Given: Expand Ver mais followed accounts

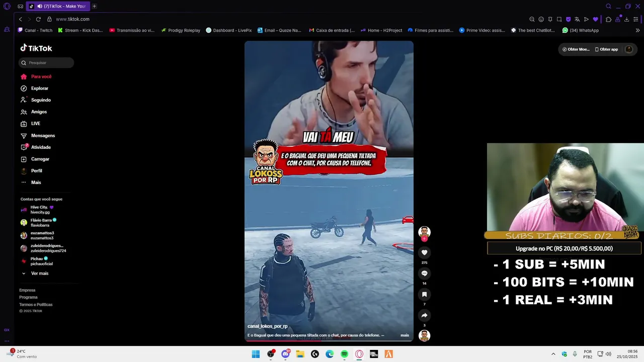Looking at the screenshot, I should click(35, 274).
